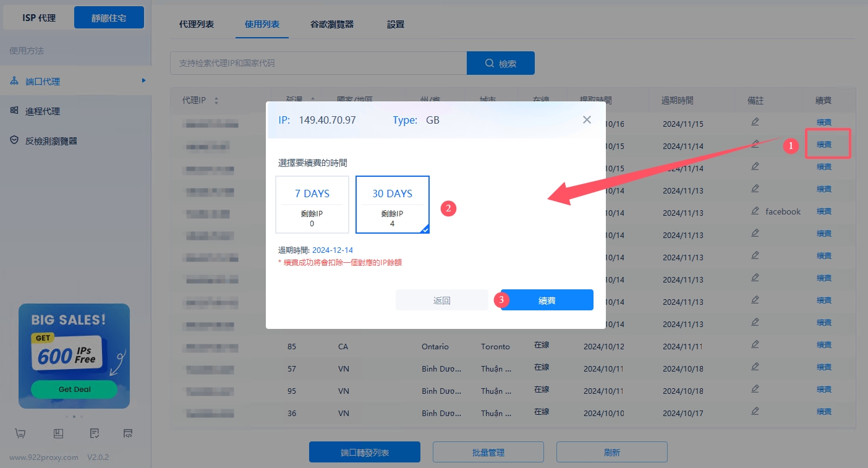The height and width of the screenshot is (468, 868).
Task: Click the middle carousel dot under banner
Action: 74,417
